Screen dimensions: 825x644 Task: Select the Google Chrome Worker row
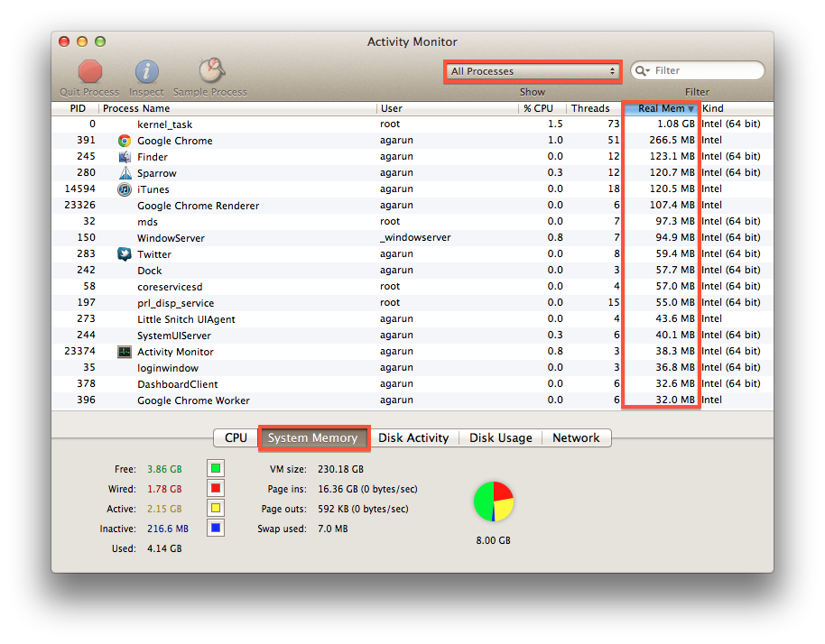[412, 400]
